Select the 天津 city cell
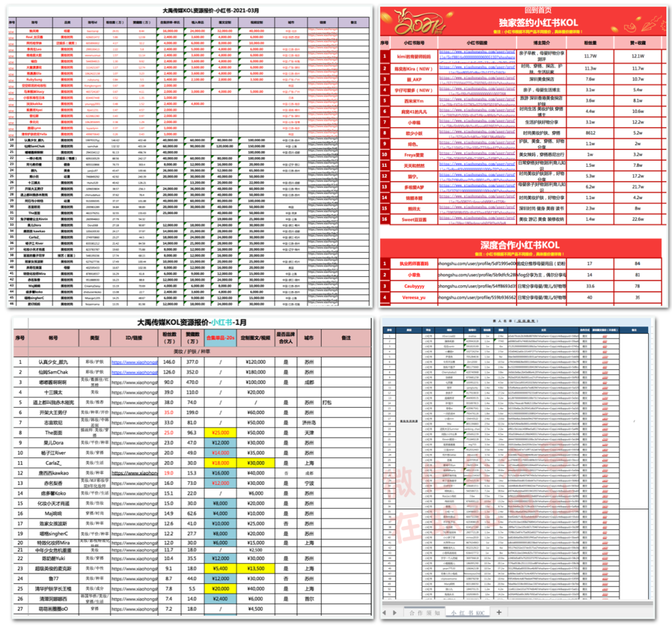This screenshot has width=672, height=625. coord(309,433)
